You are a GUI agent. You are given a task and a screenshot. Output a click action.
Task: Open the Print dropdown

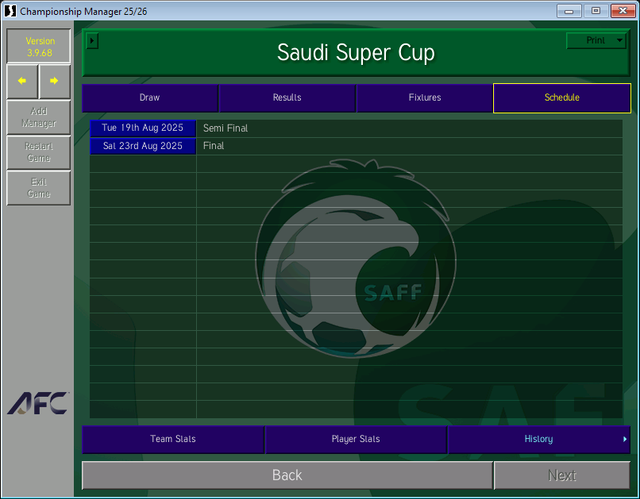[596, 40]
